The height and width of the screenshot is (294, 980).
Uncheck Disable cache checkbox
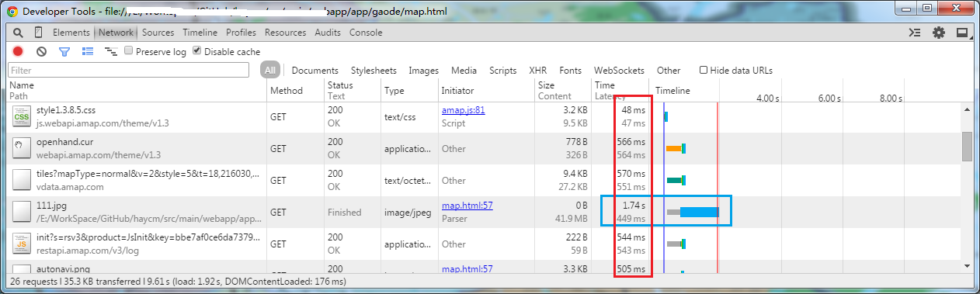tap(197, 51)
